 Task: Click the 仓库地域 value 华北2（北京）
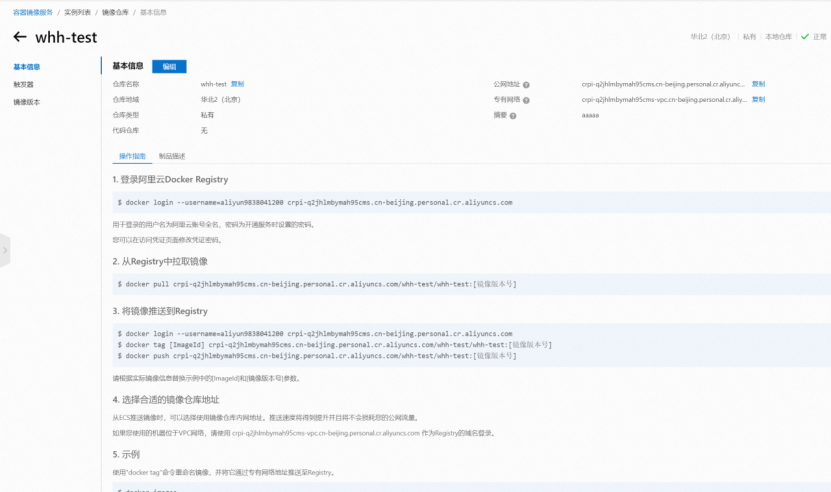pyautogui.click(x=220, y=99)
